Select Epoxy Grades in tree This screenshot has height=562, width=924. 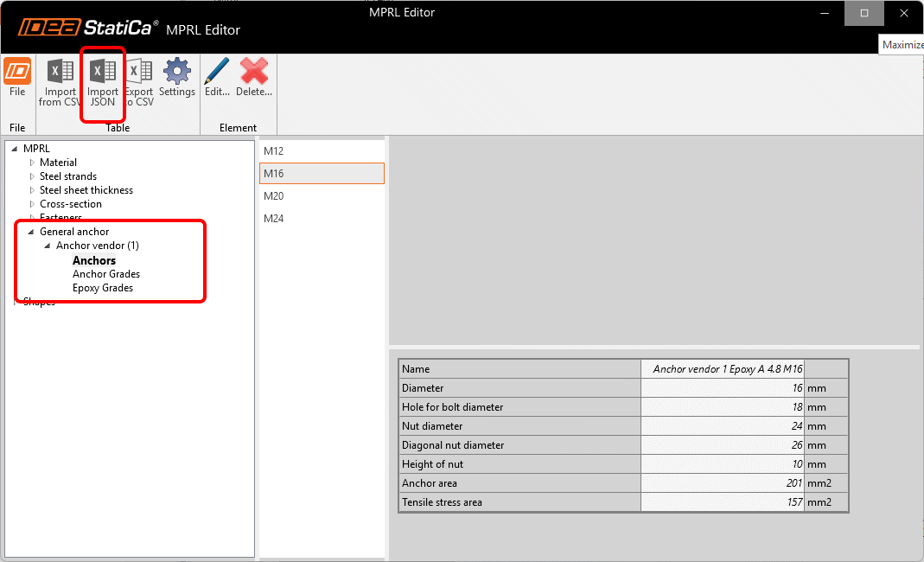pyautogui.click(x=103, y=288)
